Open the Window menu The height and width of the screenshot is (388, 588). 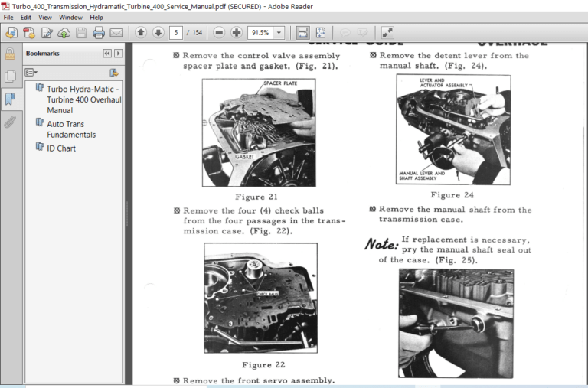(70, 18)
